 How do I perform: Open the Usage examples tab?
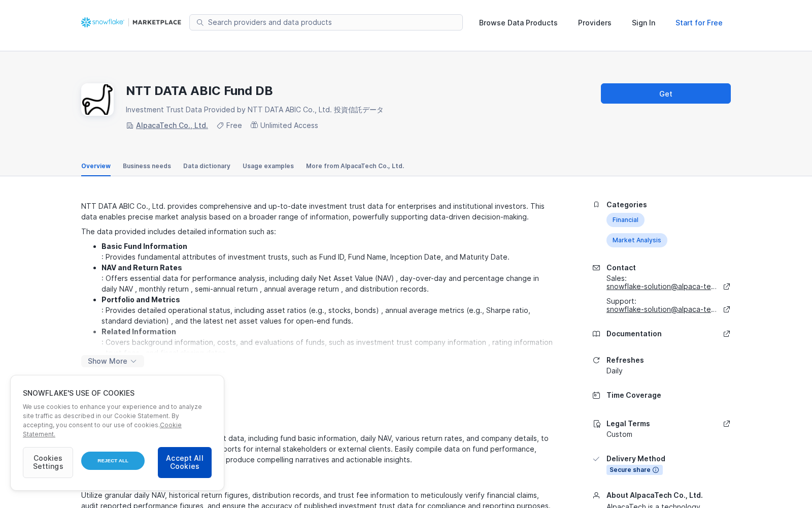268,166
